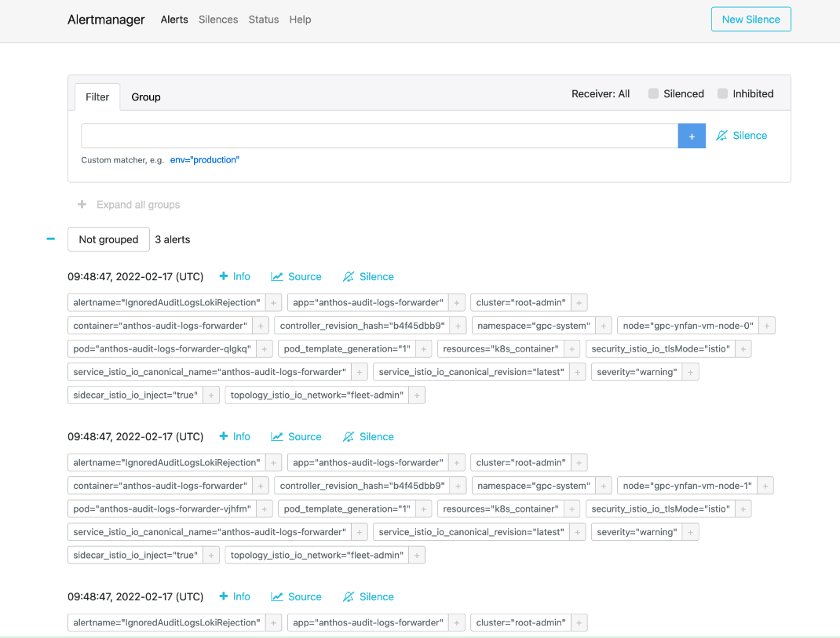Collapse the Not grouped alert group
This screenshot has height=638, width=840.
pos(51,239)
